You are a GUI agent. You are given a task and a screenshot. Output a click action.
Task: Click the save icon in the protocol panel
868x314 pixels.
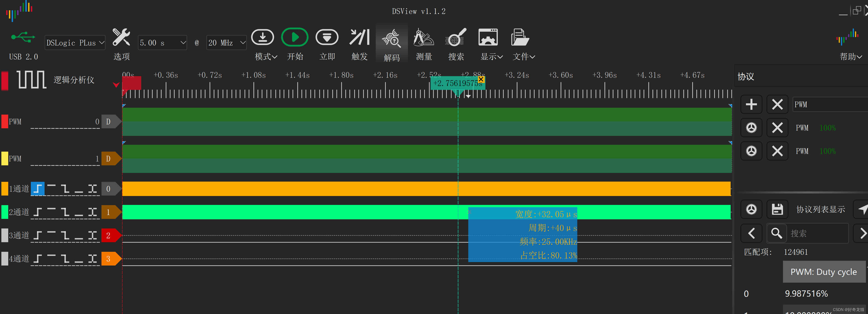coord(777,209)
